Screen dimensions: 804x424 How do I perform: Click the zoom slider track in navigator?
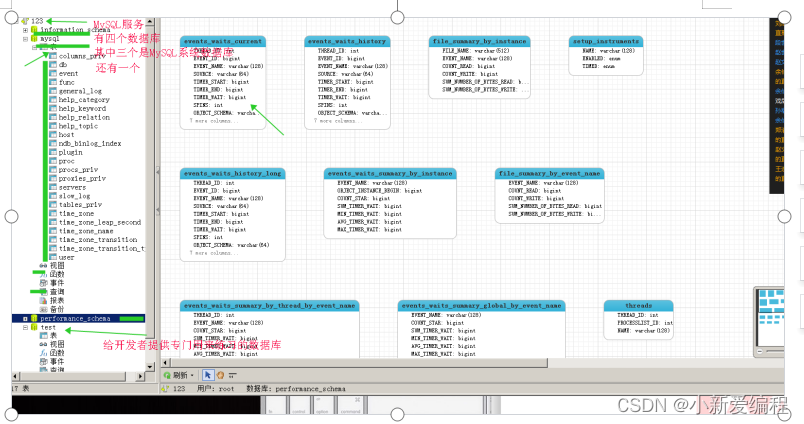click(x=775, y=351)
